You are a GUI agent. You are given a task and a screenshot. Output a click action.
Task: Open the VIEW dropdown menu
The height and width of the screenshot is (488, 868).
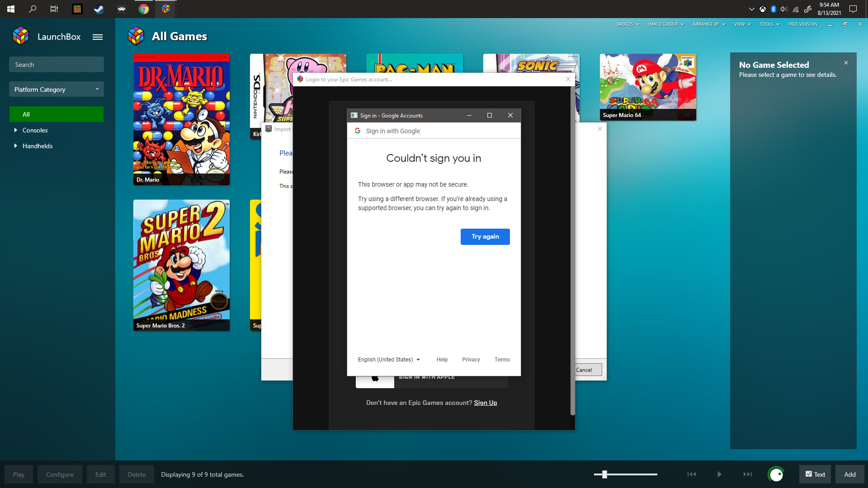[x=742, y=24]
